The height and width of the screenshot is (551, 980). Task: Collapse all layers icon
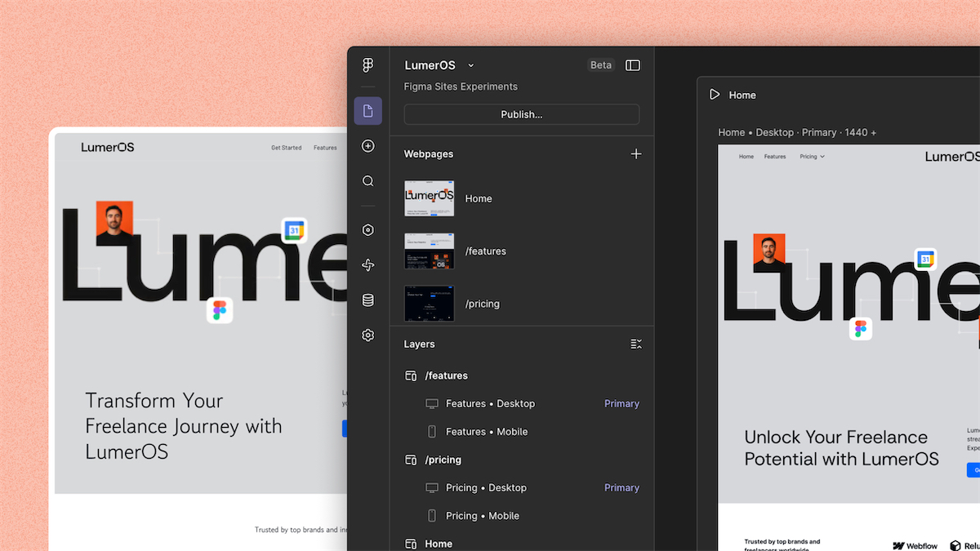pyautogui.click(x=636, y=344)
